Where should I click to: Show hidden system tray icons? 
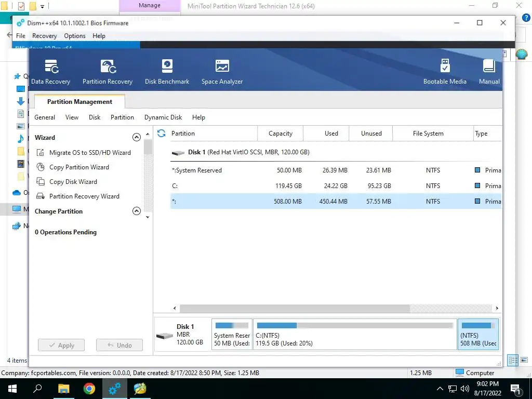440,389
